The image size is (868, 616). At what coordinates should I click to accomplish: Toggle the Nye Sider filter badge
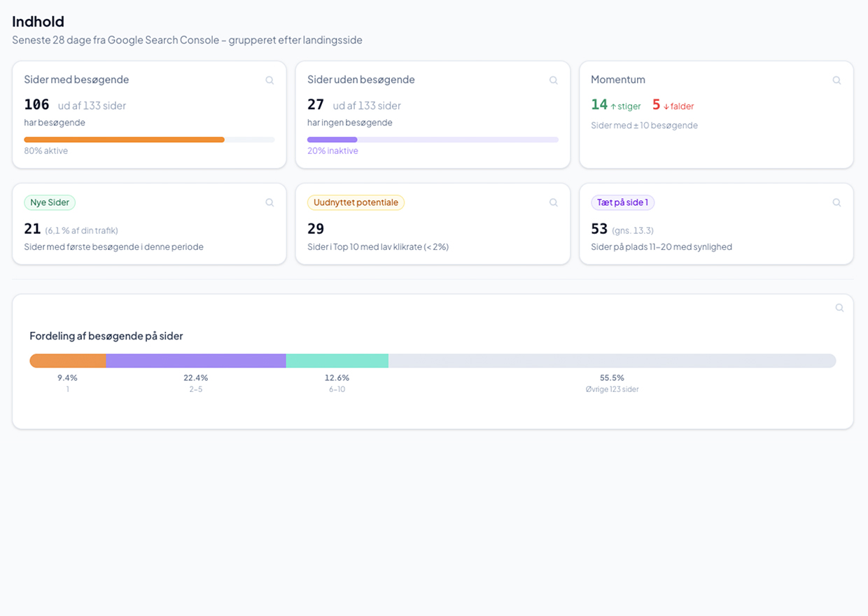tap(49, 202)
